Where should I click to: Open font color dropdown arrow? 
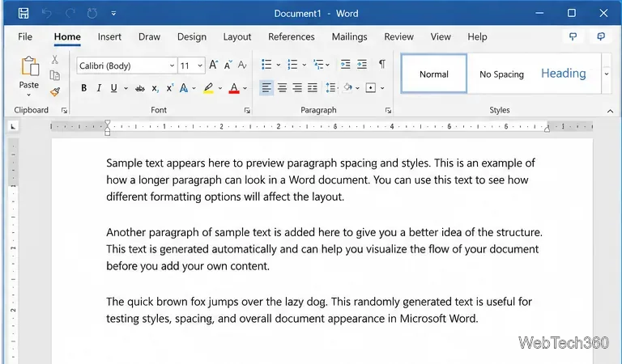click(x=245, y=88)
